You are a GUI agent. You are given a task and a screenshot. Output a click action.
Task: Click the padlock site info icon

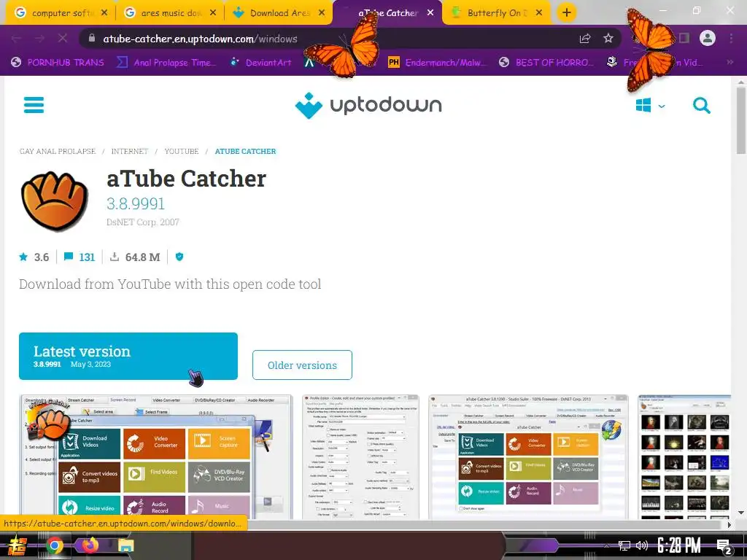click(x=92, y=39)
